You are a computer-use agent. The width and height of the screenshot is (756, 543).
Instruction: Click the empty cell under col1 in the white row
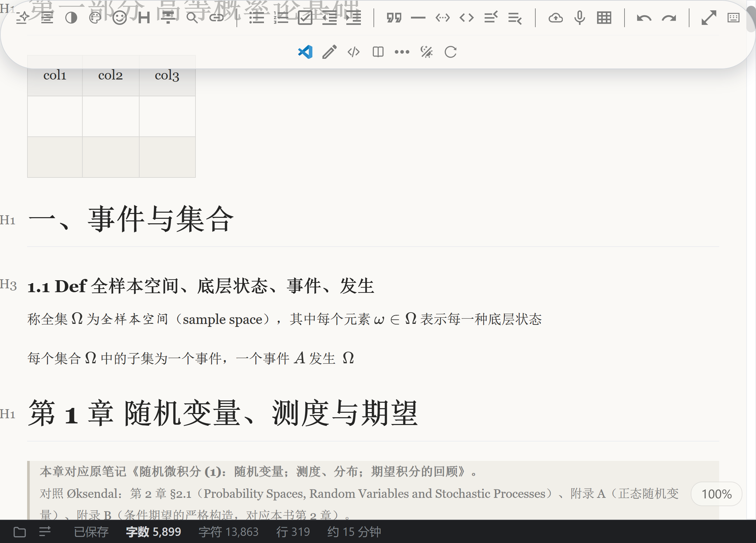coord(55,116)
